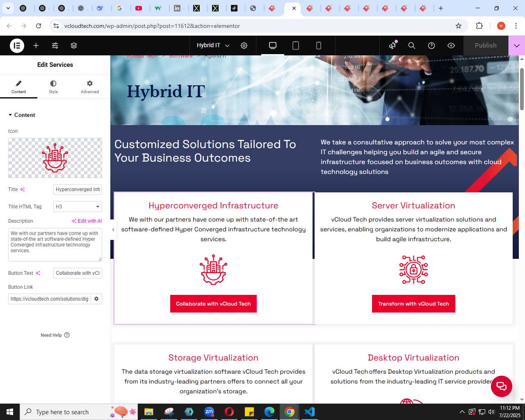Click the Server Virtualization lock icon

click(413, 269)
